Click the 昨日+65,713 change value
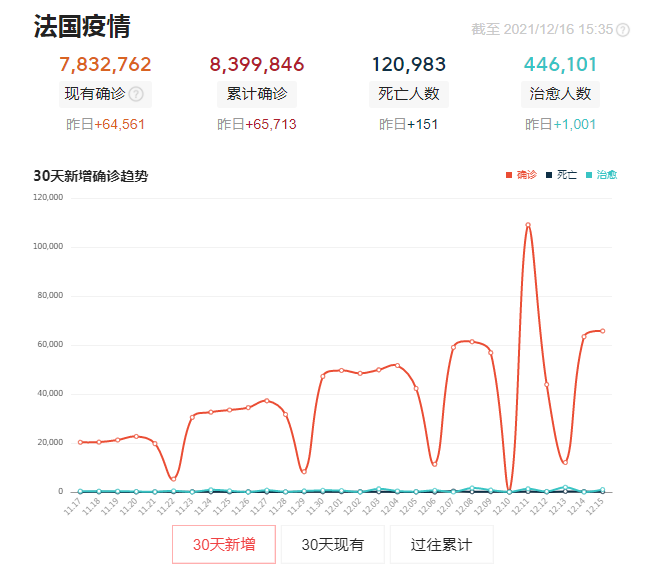 [x=257, y=124]
